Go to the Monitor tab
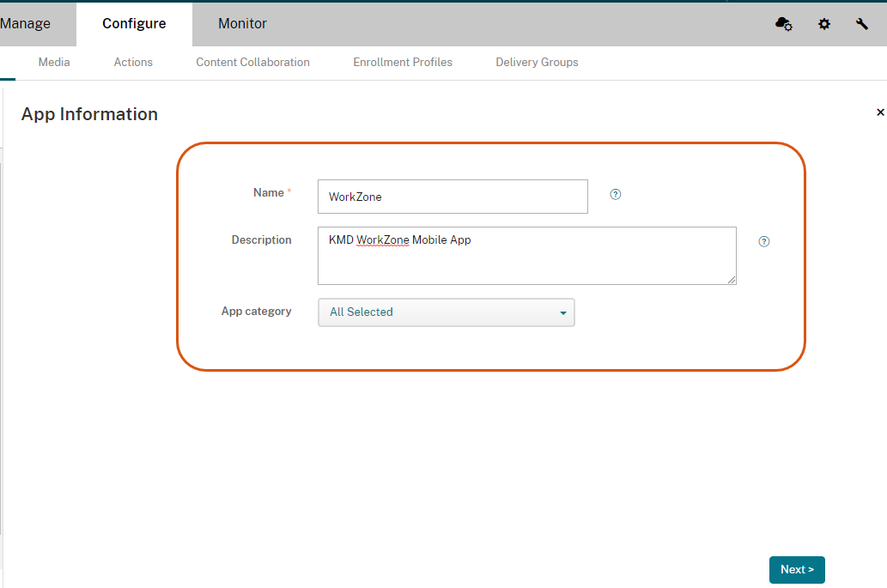 click(242, 24)
